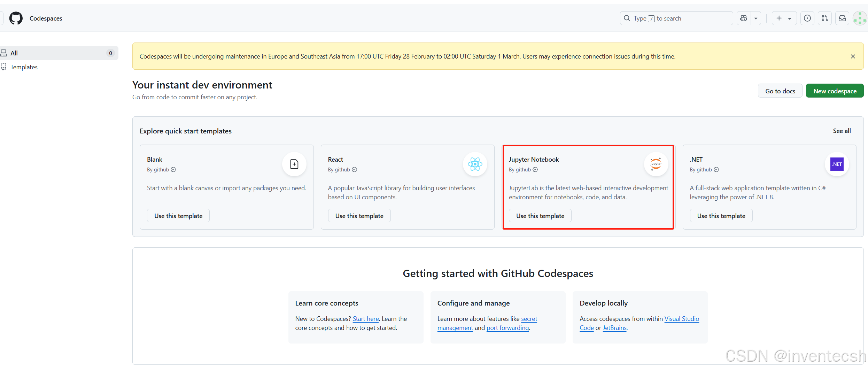This screenshot has width=868, height=370.
Task: Open the JetBrains link
Action: click(x=614, y=328)
